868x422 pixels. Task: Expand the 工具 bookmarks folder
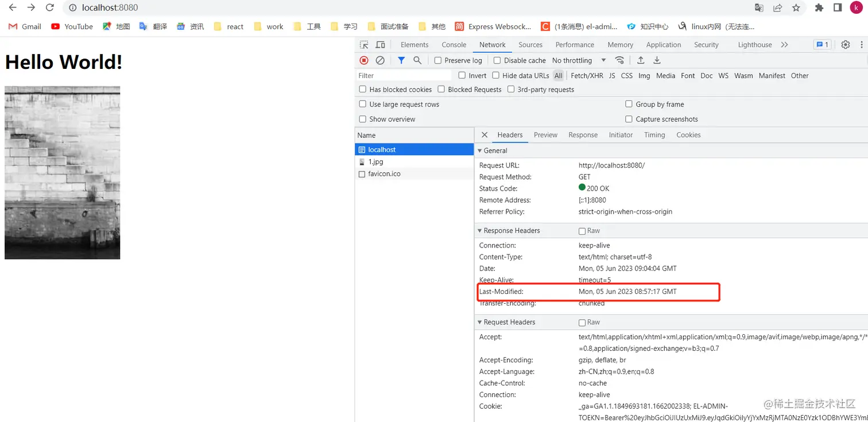[x=307, y=26]
